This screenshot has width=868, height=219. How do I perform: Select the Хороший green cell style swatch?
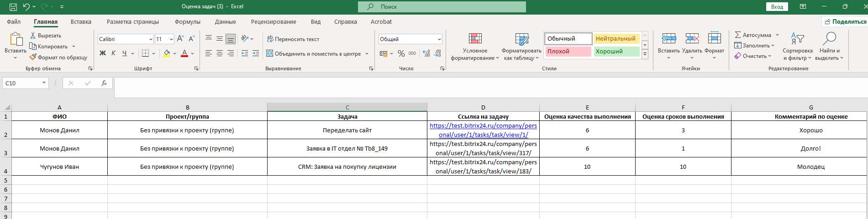(616, 52)
